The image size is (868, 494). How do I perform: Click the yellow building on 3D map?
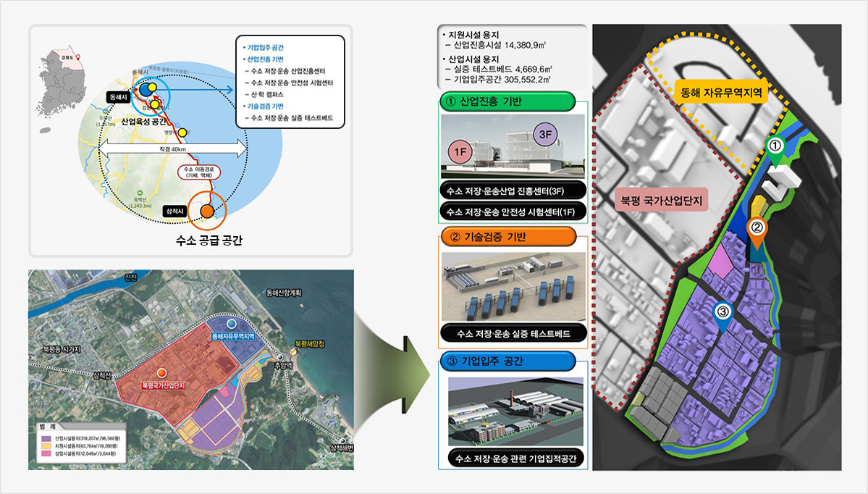coord(759,207)
